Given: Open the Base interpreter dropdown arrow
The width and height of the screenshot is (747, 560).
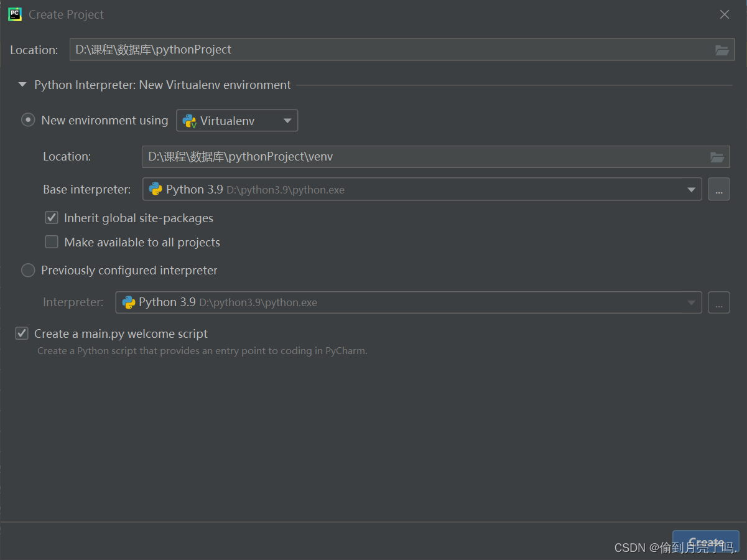Looking at the screenshot, I should click(x=691, y=190).
